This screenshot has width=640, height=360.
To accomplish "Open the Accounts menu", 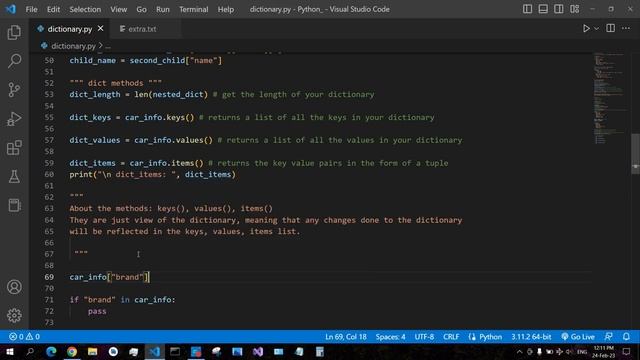I will click(x=14, y=287).
